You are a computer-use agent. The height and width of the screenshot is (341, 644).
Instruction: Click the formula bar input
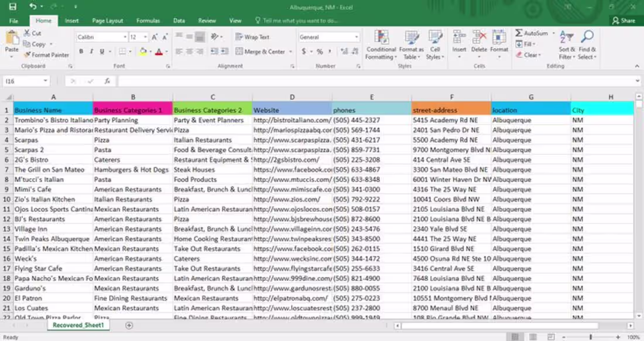point(376,81)
